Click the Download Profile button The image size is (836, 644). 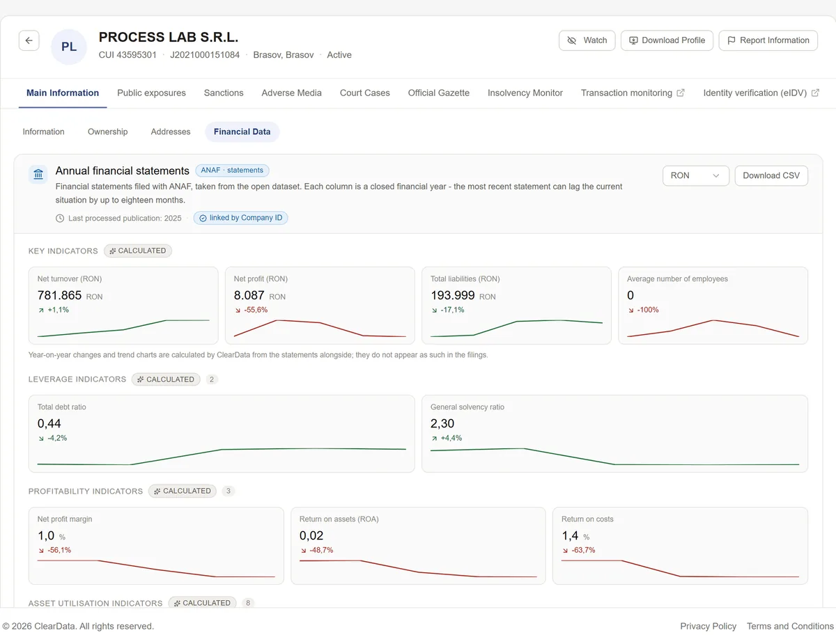tap(667, 40)
